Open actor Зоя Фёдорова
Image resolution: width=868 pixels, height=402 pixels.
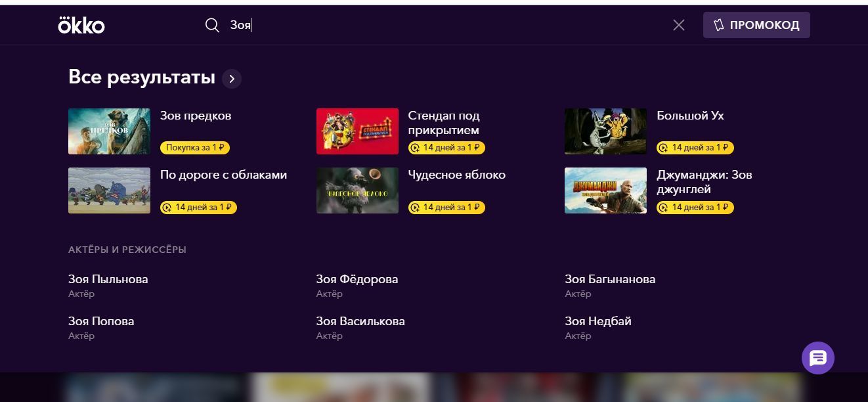click(x=357, y=279)
